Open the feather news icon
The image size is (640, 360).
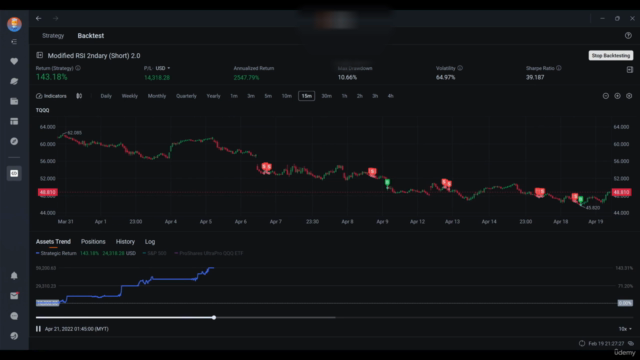coord(14,81)
